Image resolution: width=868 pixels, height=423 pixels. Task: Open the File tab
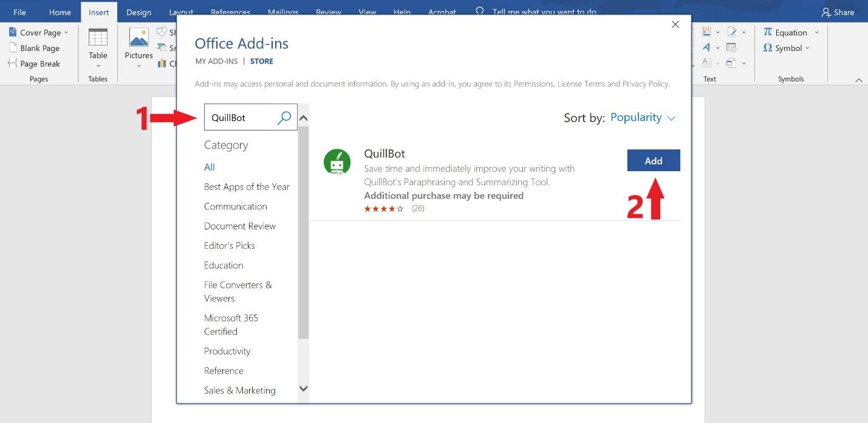pyautogui.click(x=19, y=12)
